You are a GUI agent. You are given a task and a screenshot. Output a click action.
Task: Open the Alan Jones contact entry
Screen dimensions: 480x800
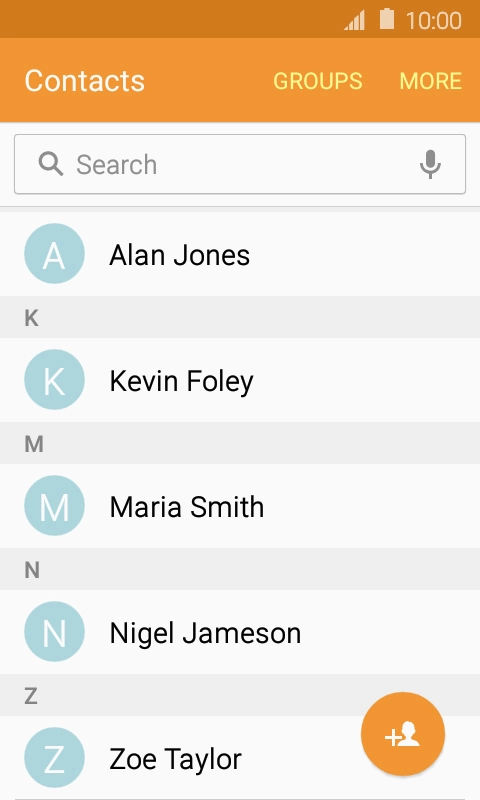point(240,254)
